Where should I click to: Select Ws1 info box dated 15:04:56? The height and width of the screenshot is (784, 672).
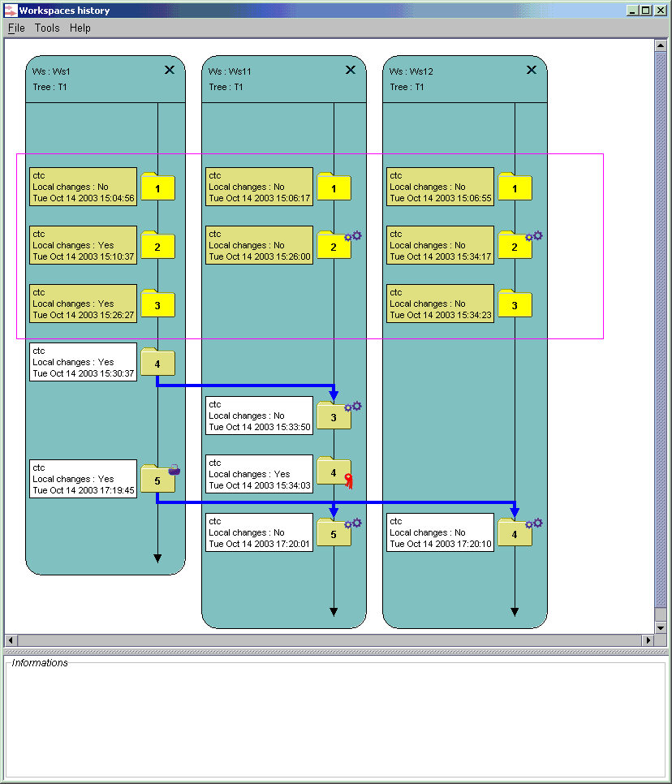(83, 187)
